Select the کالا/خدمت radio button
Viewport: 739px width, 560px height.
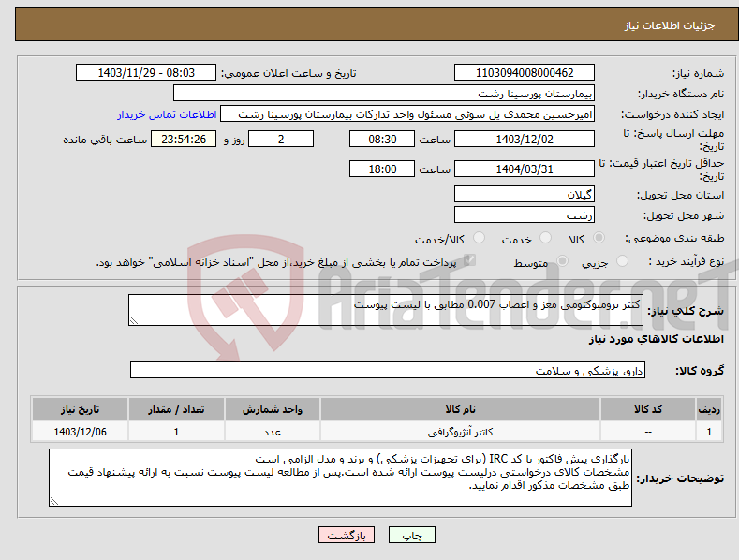(479, 238)
